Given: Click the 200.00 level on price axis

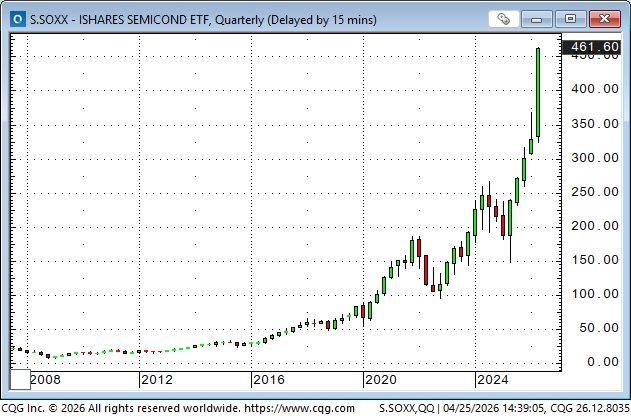Looking at the screenshot, I should (x=594, y=226).
